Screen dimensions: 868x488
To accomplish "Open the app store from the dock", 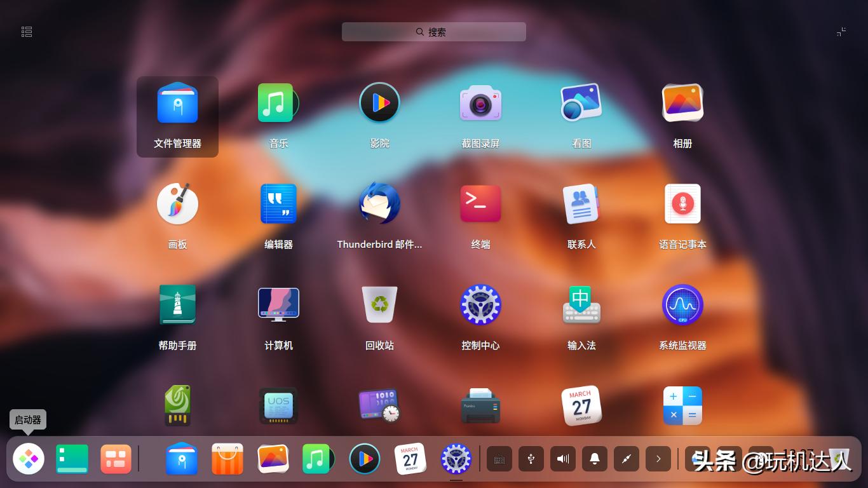I will 227,458.
